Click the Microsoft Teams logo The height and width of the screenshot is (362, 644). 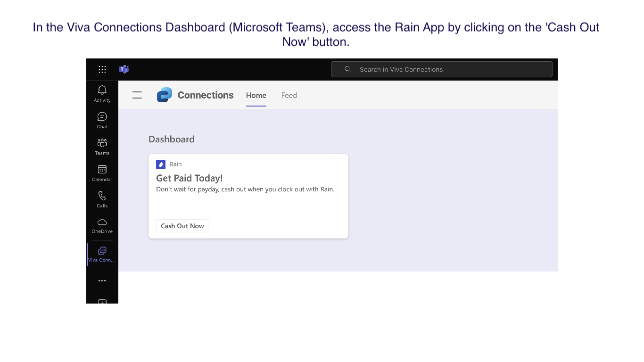(x=124, y=69)
